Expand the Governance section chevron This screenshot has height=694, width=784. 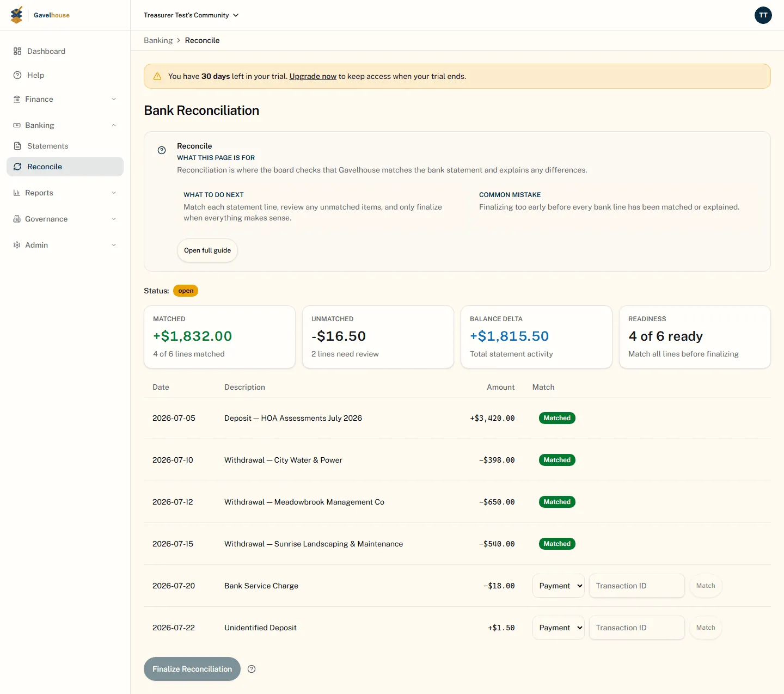tap(114, 219)
